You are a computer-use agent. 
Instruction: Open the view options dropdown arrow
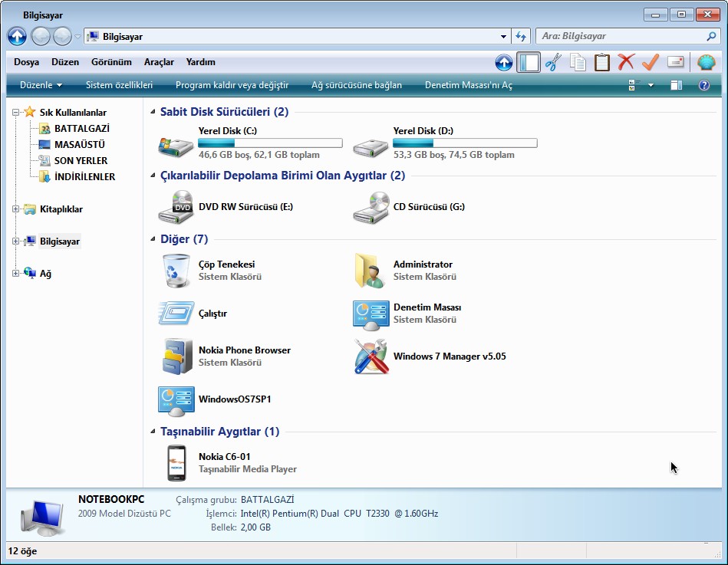tap(651, 85)
